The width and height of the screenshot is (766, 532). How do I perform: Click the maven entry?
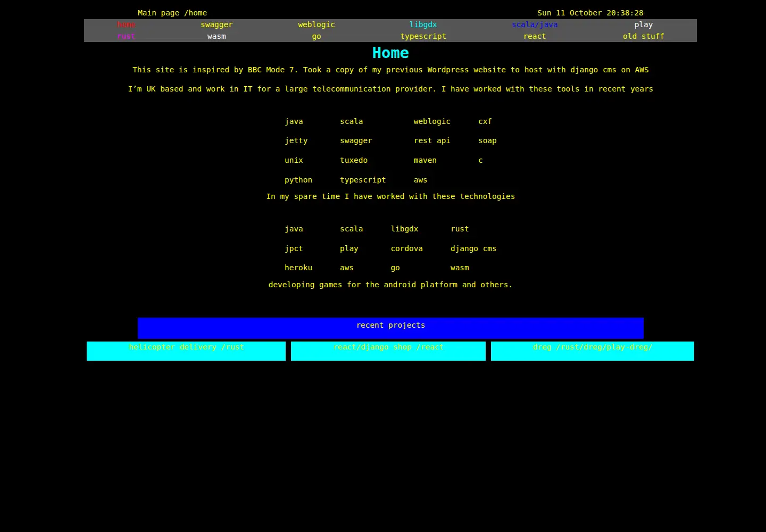[425, 160]
